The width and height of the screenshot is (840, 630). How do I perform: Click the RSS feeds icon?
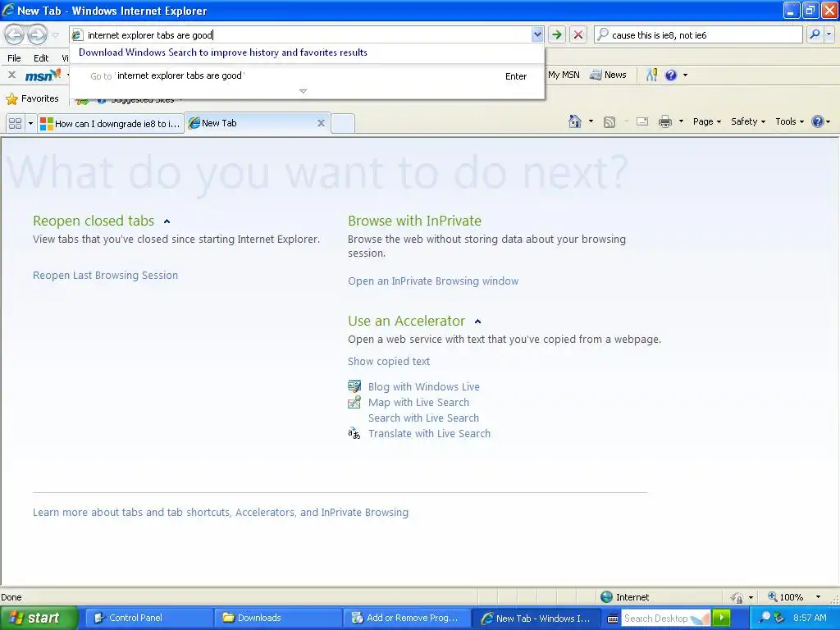coord(609,122)
